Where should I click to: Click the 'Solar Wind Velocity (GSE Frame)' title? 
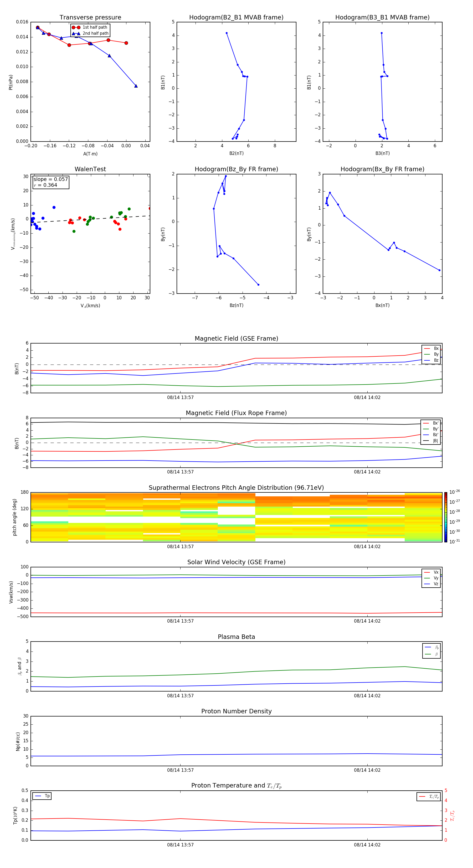pyautogui.click(x=236, y=562)
